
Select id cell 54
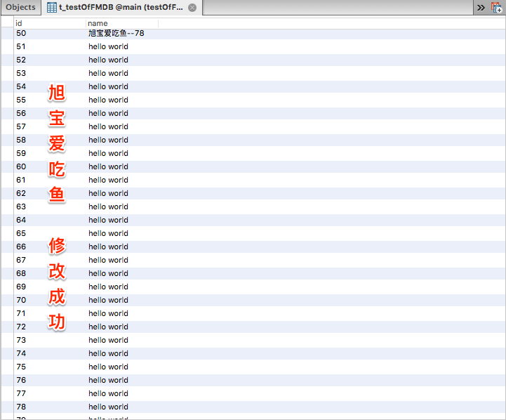click(21, 86)
